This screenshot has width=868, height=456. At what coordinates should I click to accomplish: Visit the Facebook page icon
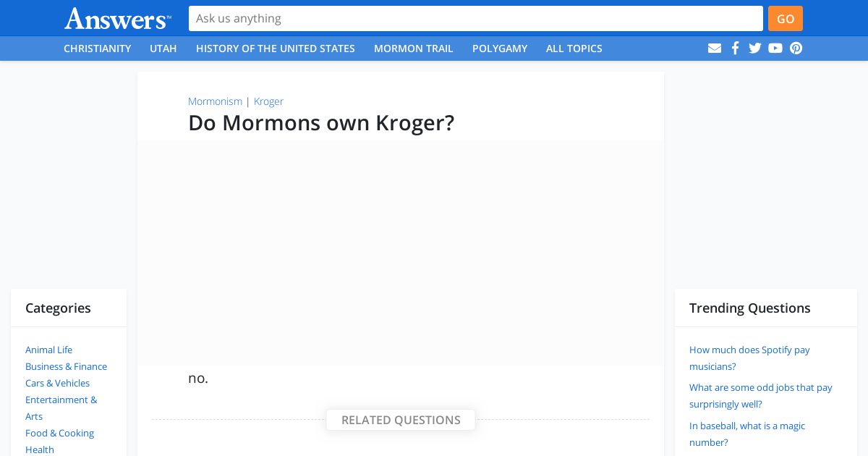click(x=735, y=48)
